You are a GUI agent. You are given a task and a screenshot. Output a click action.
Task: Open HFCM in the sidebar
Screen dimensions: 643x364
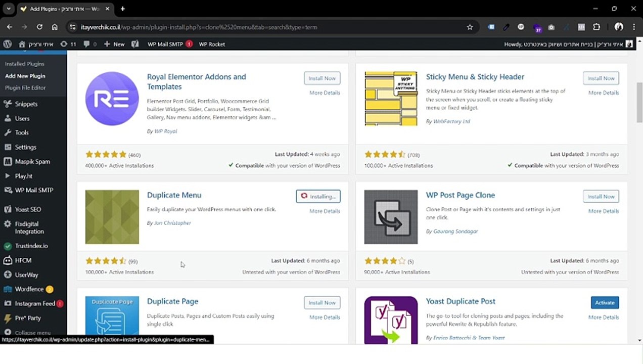tap(23, 260)
